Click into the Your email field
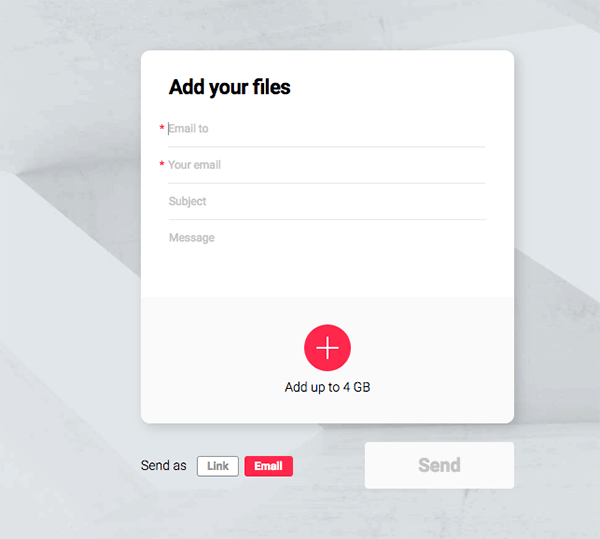The image size is (600, 539). pyautogui.click(x=326, y=165)
